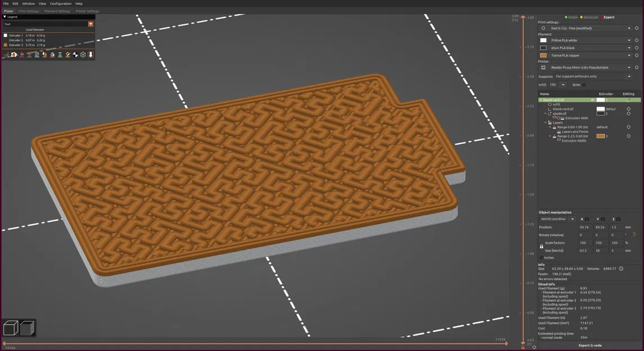Edit eSun PLA black filament preset gear
The width and height of the screenshot is (644, 351).
pos(637,48)
